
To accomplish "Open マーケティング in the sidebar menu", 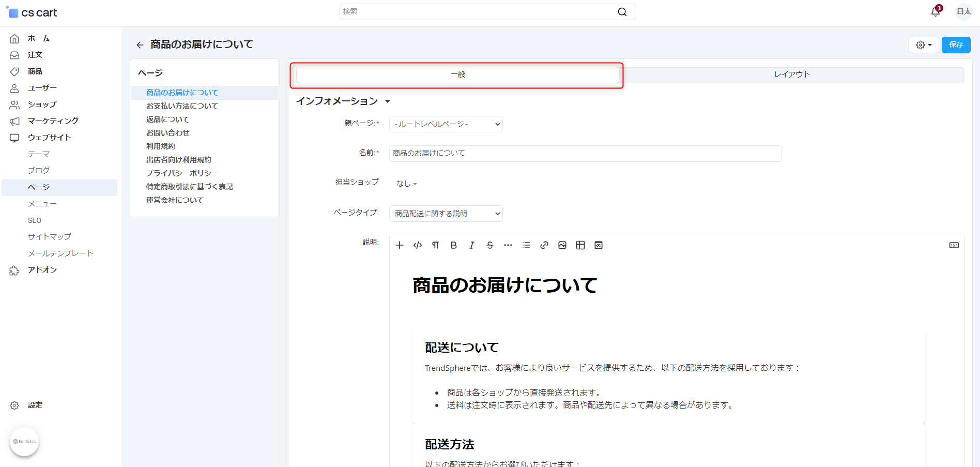I will (53, 121).
